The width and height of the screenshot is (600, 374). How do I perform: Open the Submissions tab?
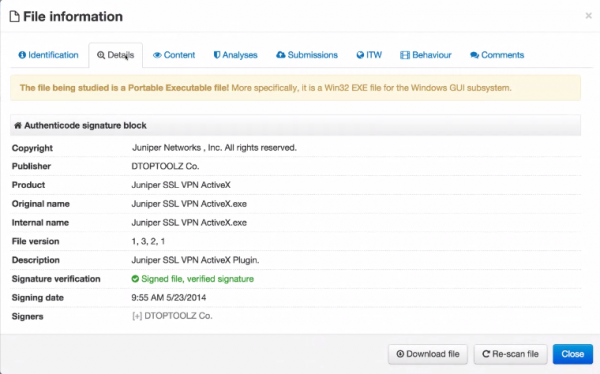(307, 55)
